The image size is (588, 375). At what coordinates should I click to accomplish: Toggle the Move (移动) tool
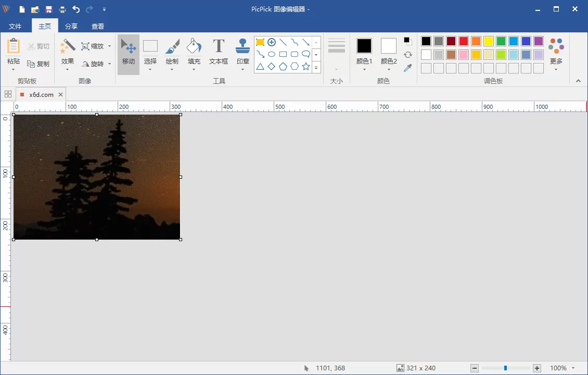129,52
